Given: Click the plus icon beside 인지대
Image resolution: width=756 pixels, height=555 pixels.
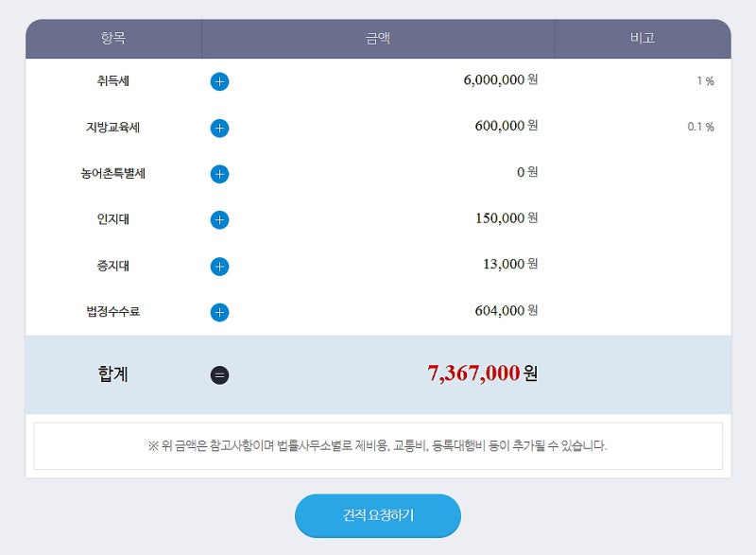Looking at the screenshot, I should click(219, 220).
